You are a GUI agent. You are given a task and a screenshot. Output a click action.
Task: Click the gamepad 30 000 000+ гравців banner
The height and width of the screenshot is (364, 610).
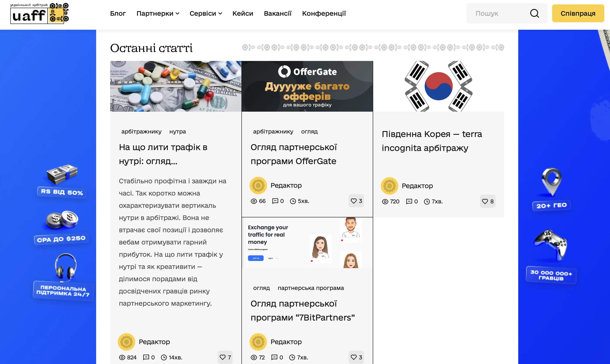551,256
